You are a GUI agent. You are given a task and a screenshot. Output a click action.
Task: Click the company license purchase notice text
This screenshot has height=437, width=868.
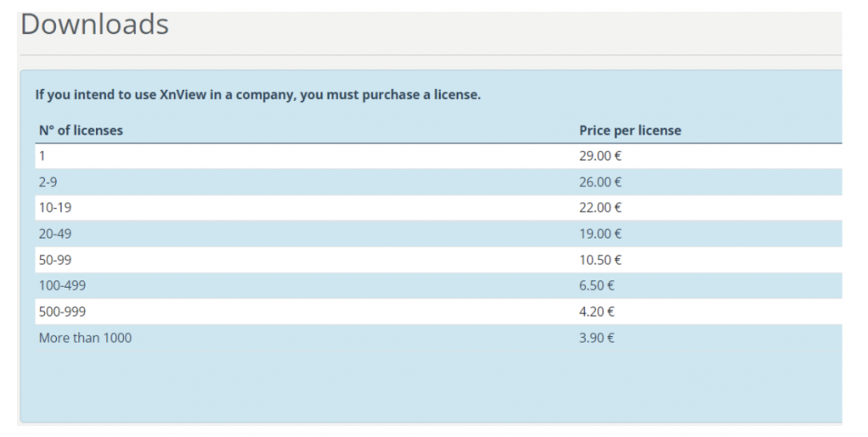258,95
